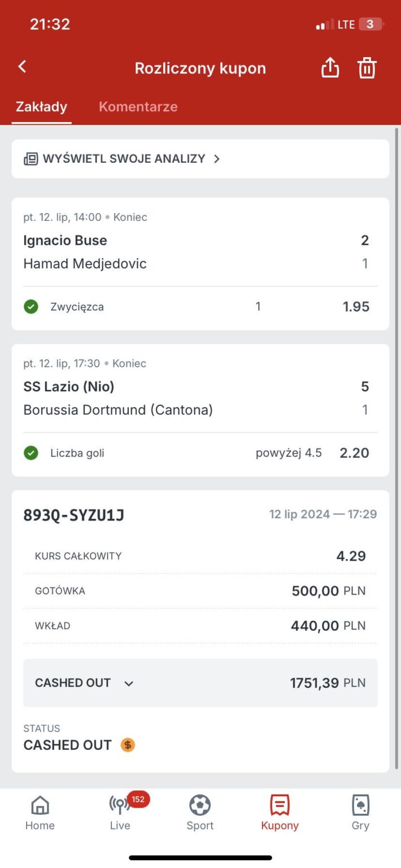401x868 pixels.
Task: Switch to the Komentarze tab
Action: [x=138, y=107]
